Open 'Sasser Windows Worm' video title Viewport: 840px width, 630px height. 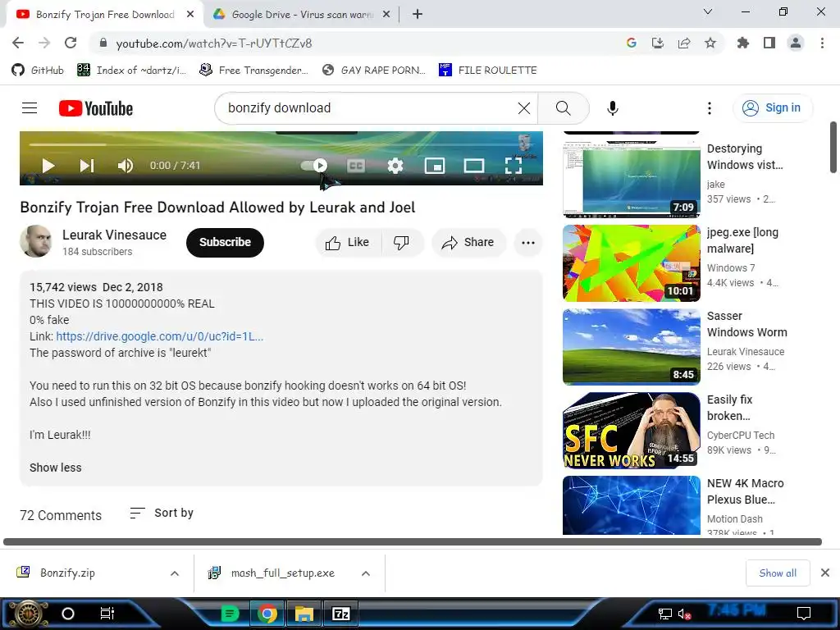click(746, 324)
